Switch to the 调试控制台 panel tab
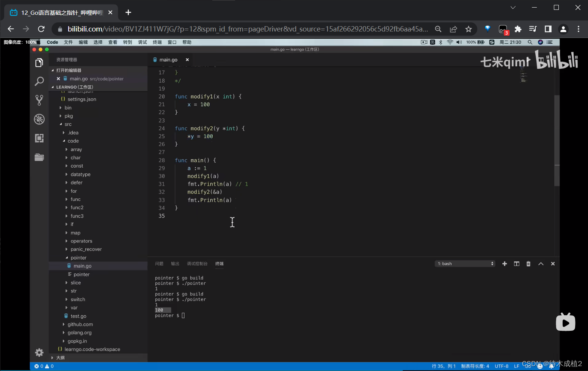This screenshot has height=371, width=588. [x=197, y=264]
